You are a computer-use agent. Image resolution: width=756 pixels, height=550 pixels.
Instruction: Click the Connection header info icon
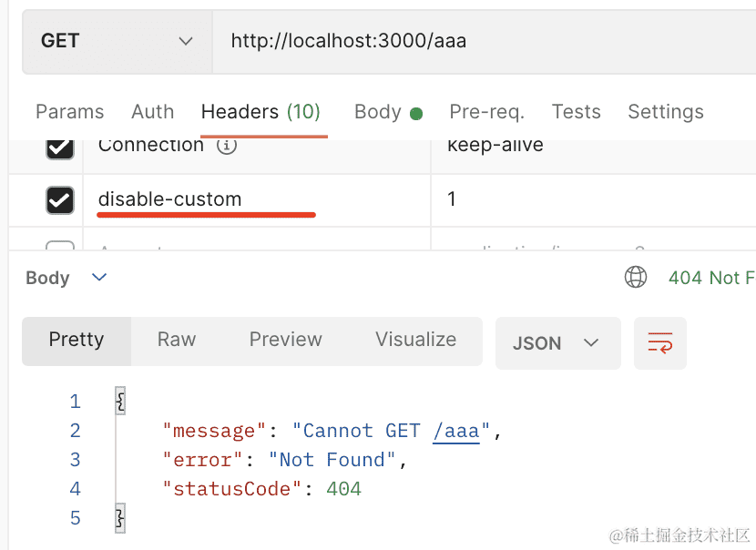226,146
